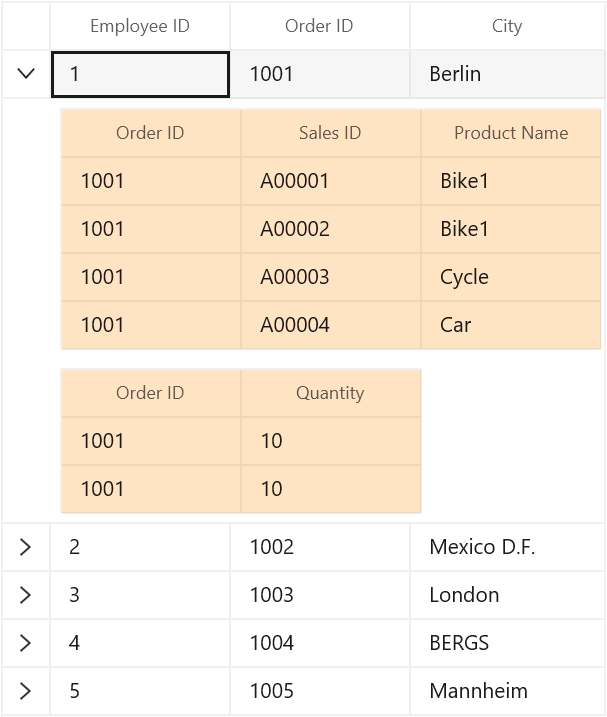Click the main grid Order ID header
Viewport: 607px width, 717px height.
[320, 26]
